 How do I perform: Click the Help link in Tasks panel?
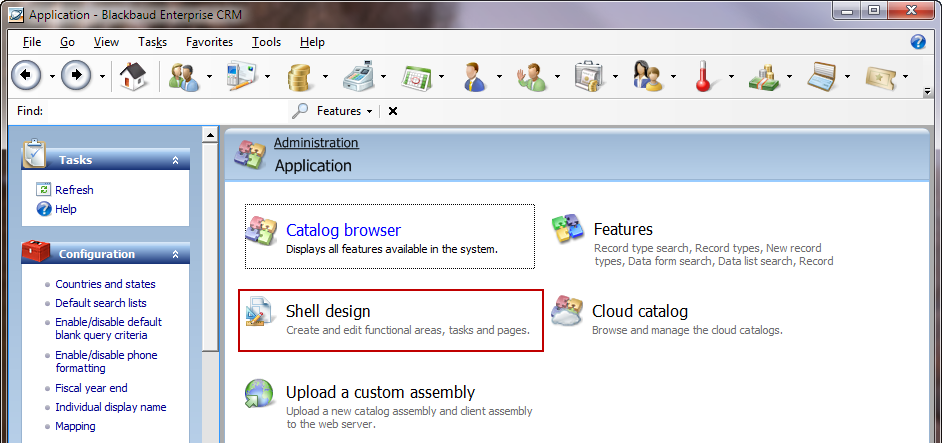66,209
